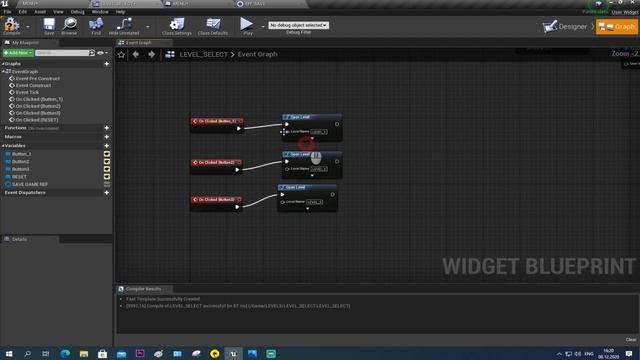This screenshot has height=360, width=640.
Task: Open Play options dropdown arrow
Action: tap(262, 27)
